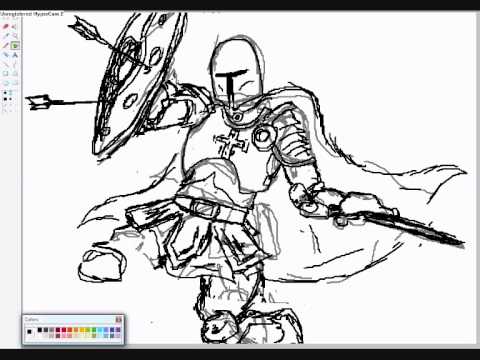The height and width of the screenshot is (360, 480).
Task: Select the Ellipse shape tool
Action: tap(6, 84)
